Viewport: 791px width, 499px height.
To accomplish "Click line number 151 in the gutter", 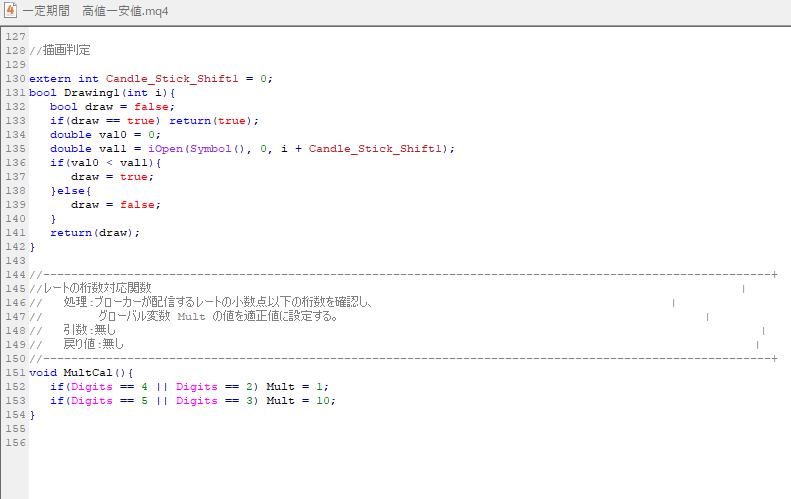I will coord(14,372).
